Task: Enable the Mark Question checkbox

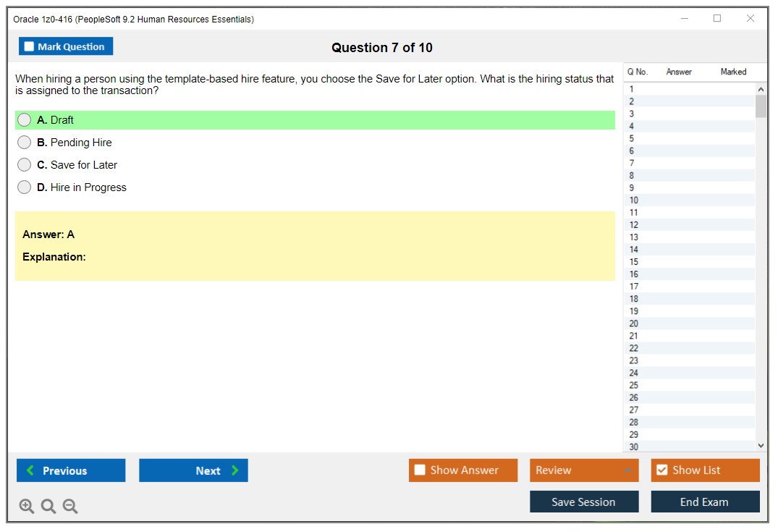Action: (28, 46)
